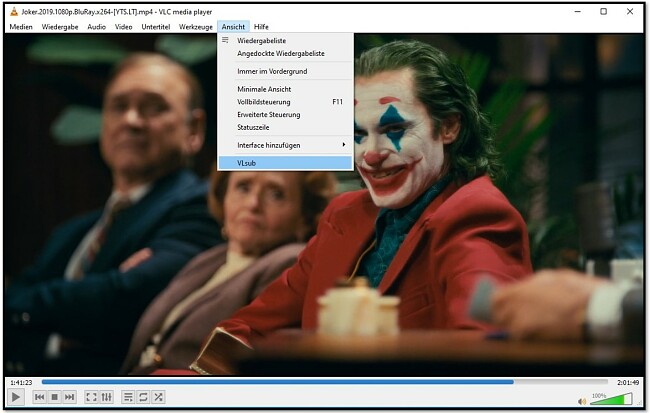
Task: Open the Video menu
Action: point(123,27)
